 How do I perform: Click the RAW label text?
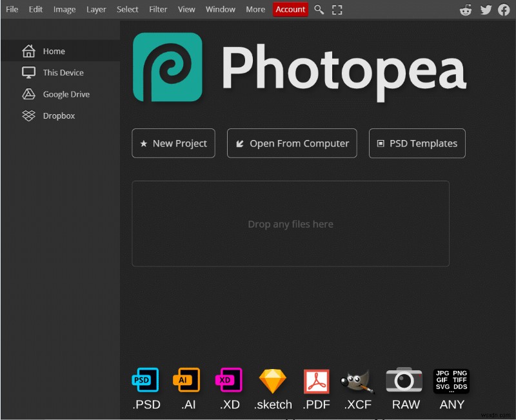tap(406, 405)
